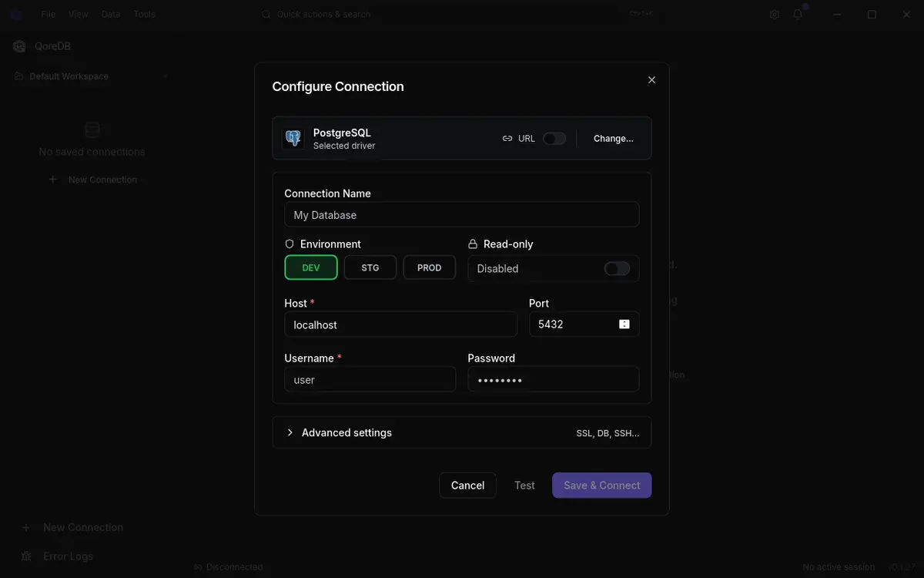Open notifications bell icon
The width and height of the screenshot is (924, 578).
point(798,14)
